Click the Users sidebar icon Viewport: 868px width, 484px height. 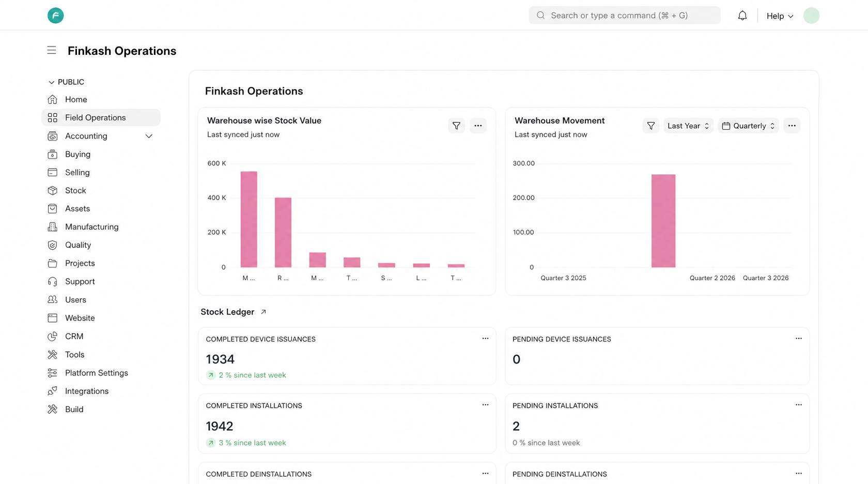tap(52, 299)
